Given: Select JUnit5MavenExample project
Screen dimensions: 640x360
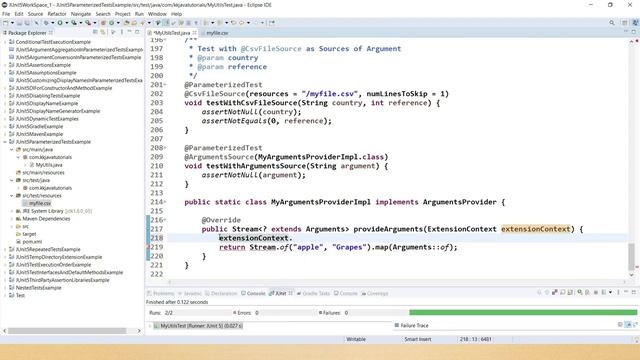Looking at the screenshot, I should pos(39,134).
